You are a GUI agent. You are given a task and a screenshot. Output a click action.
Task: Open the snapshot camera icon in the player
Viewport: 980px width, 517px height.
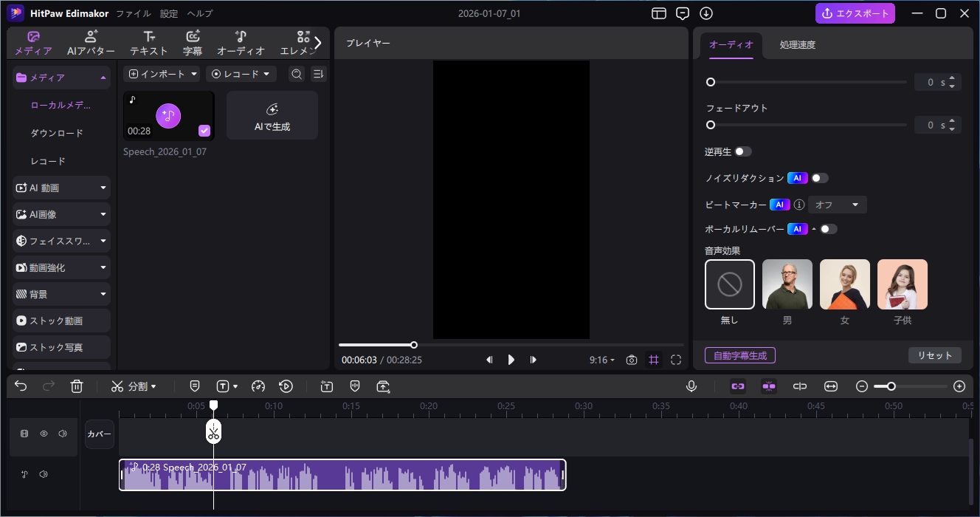pyautogui.click(x=632, y=360)
